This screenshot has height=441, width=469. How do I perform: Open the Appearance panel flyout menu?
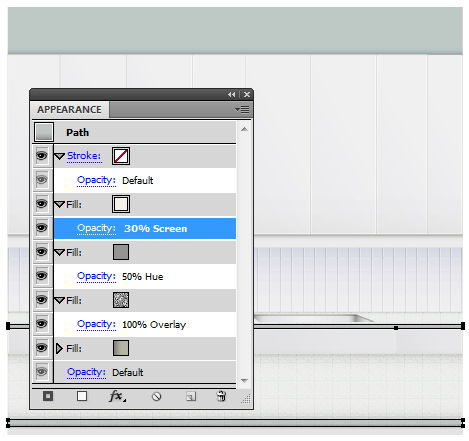click(242, 109)
